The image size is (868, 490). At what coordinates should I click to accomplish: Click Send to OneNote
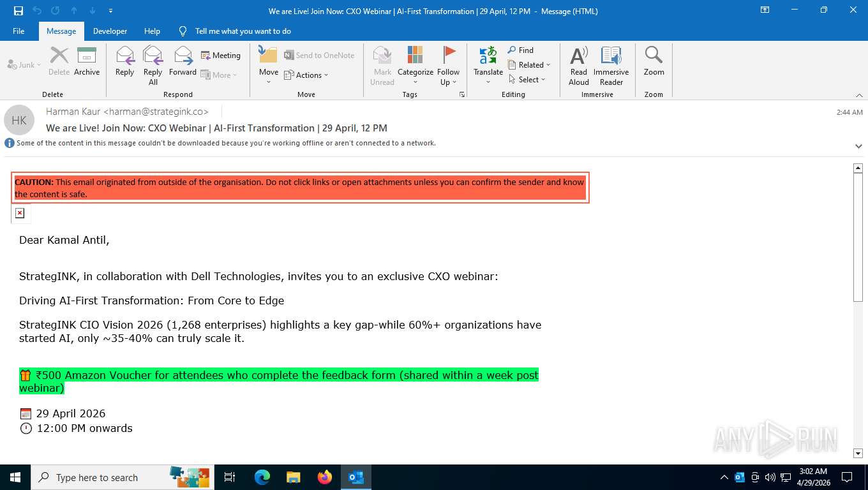click(319, 56)
